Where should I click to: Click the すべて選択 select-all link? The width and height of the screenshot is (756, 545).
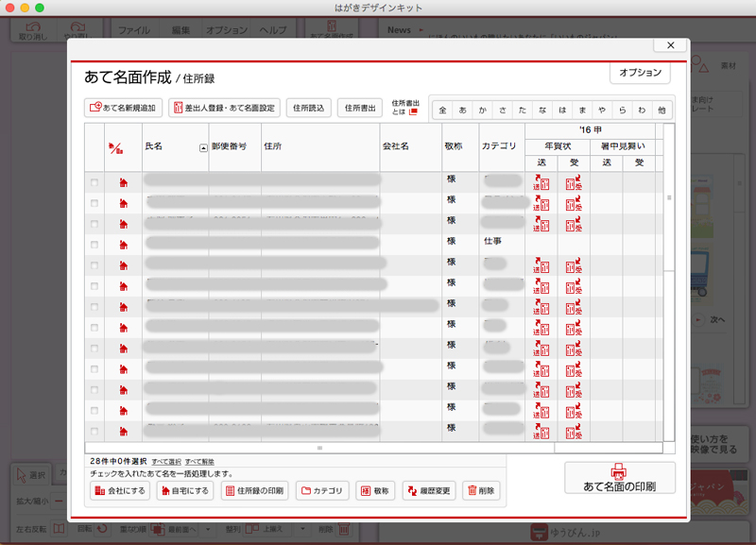click(166, 462)
